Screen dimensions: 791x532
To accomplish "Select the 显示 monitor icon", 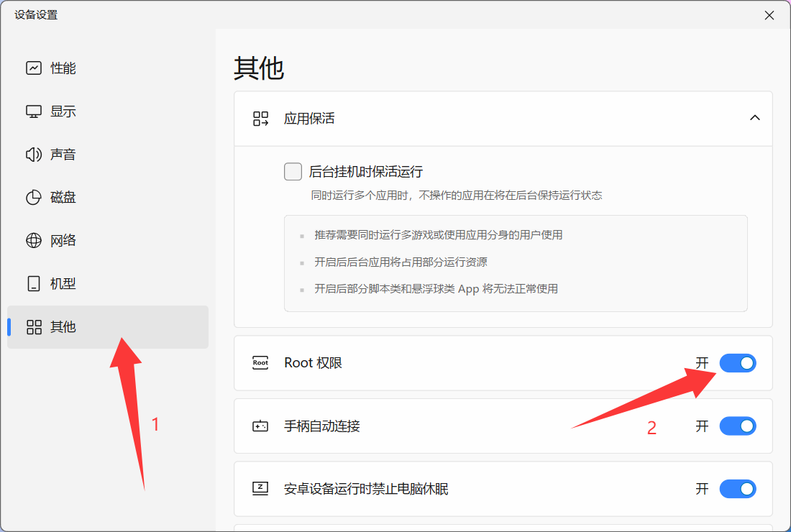I will pyautogui.click(x=34, y=111).
